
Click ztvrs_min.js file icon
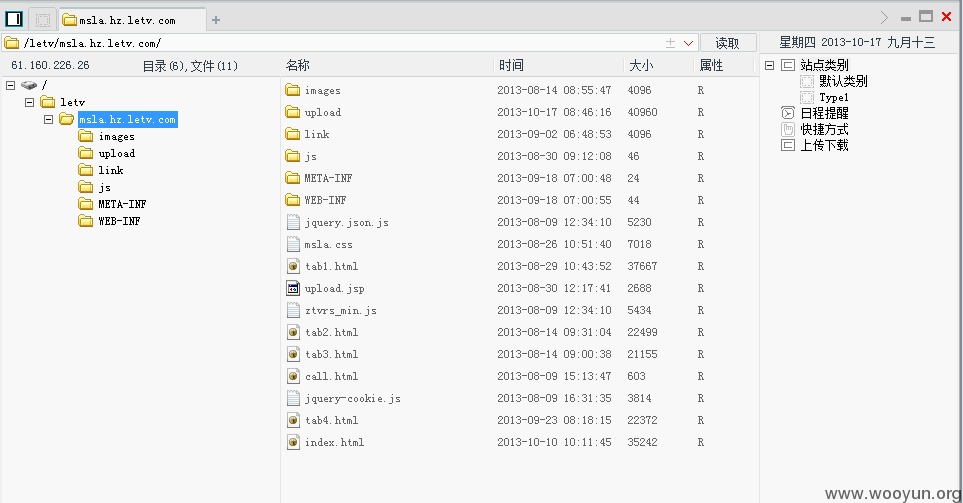(x=294, y=310)
